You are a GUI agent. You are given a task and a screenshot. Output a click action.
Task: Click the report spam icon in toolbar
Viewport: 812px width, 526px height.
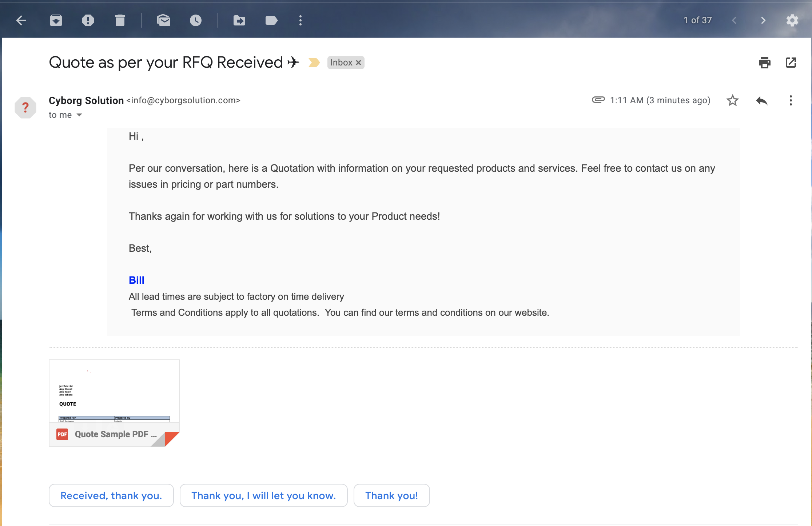[87, 21]
